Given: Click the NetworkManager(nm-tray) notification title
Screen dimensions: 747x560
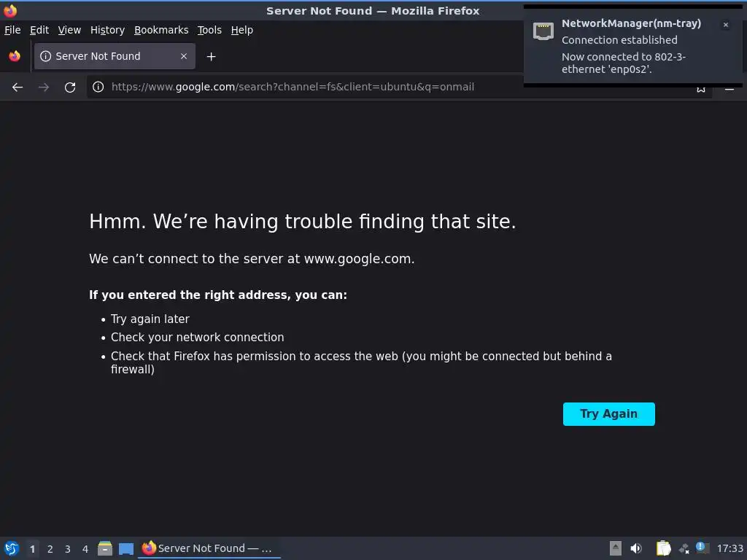Looking at the screenshot, I should point(631,23).
